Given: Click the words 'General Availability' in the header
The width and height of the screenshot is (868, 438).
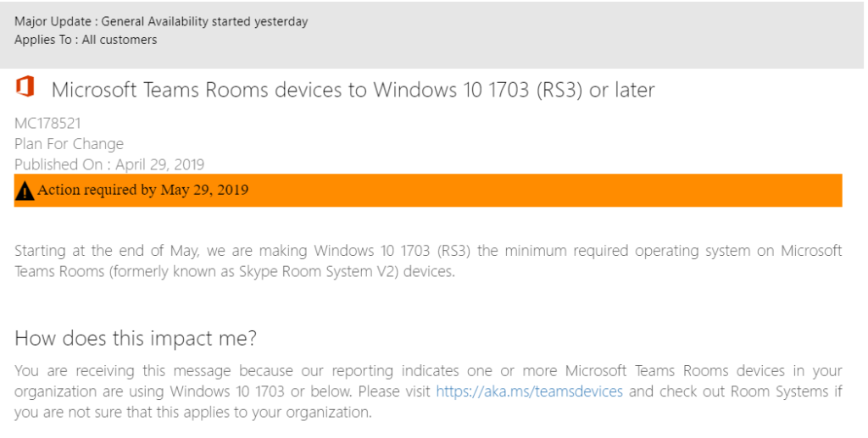Looking at the screenshot, I should coord(175,21).
